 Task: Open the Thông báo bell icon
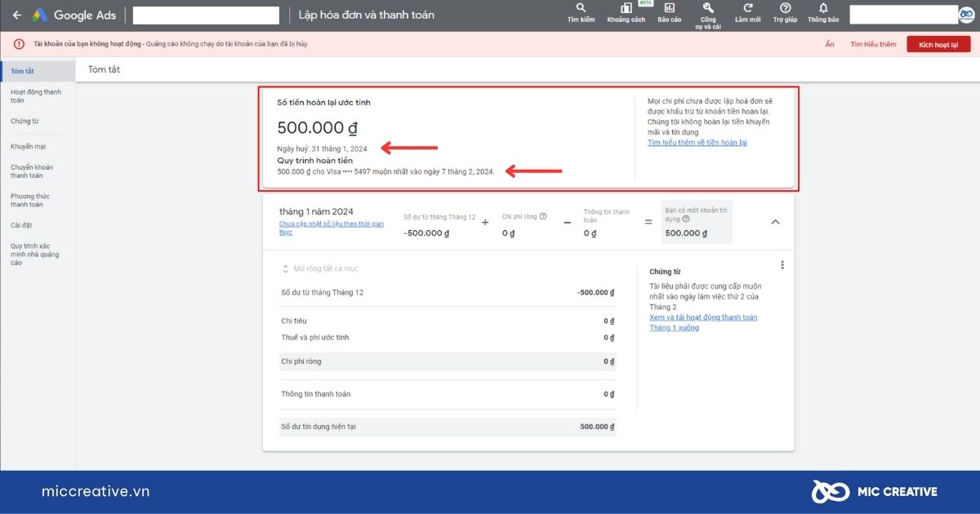tap(823, 8)
